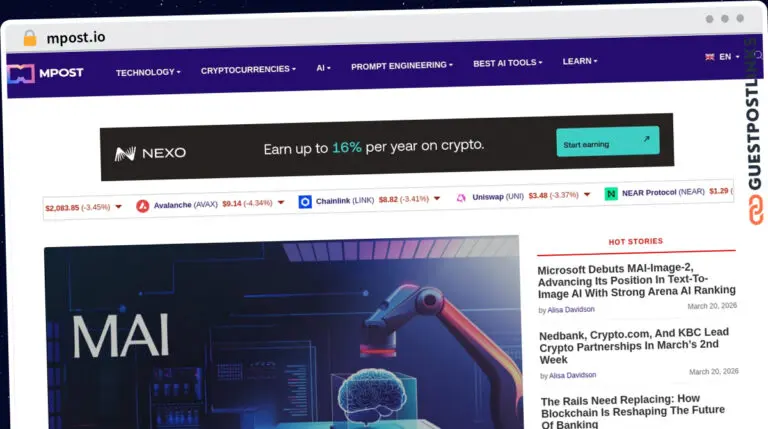Click the Uniswap unicorn icon
768x429 pixels.
(x=461, y=198)
